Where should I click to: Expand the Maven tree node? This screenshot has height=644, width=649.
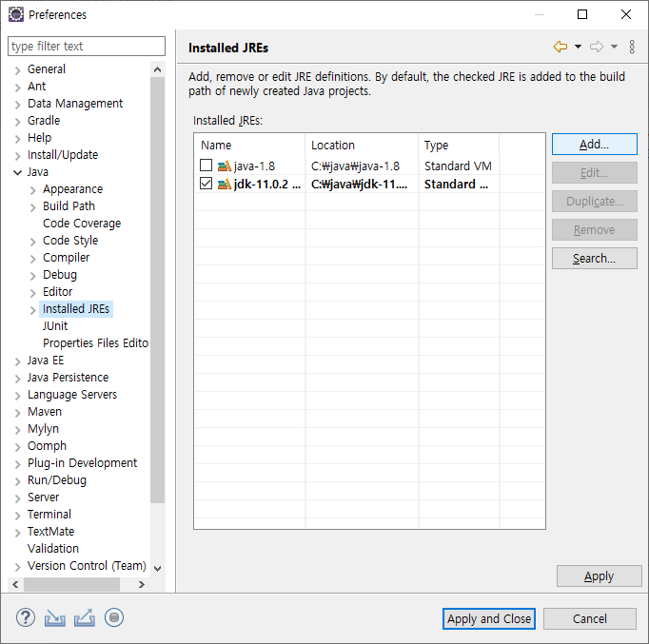pyautogui.click(x=17, y=413)
